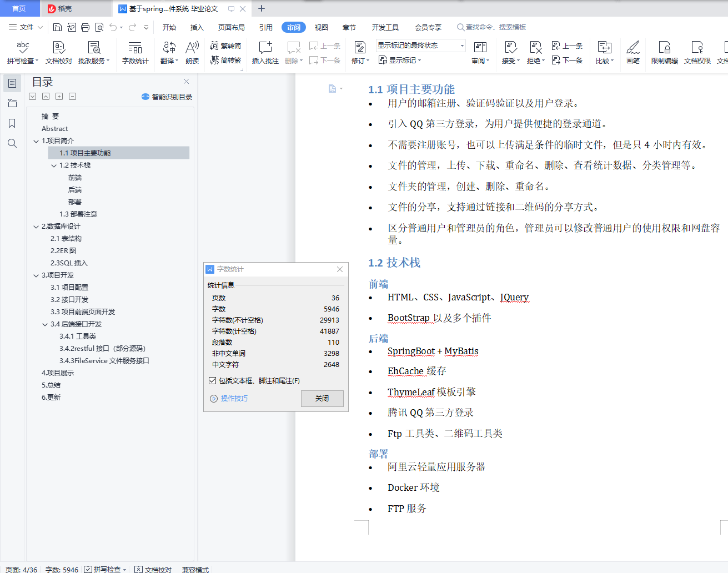Click the 页面: 4/36 status bar entry
The width and height of the screenshot is (728, 573).
tap(22, 569)
